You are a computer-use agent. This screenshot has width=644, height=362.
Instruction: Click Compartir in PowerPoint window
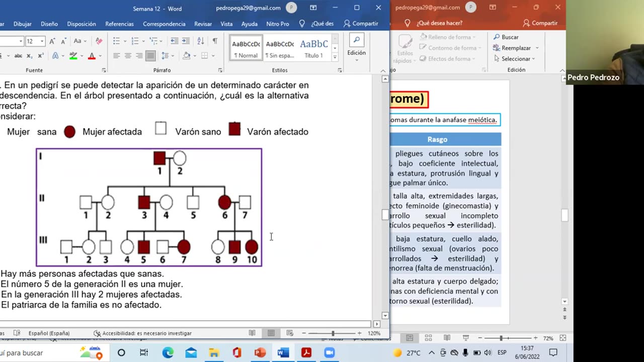(540, 23)
